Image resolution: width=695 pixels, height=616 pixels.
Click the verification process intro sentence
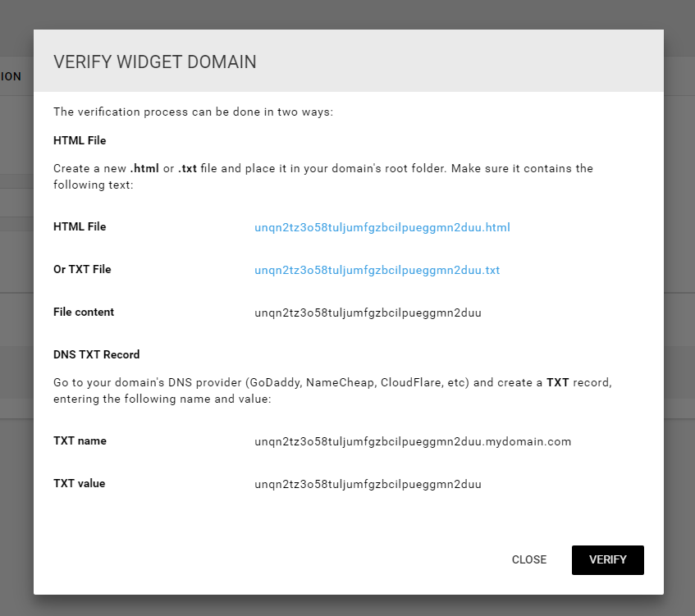click(194, 112)
